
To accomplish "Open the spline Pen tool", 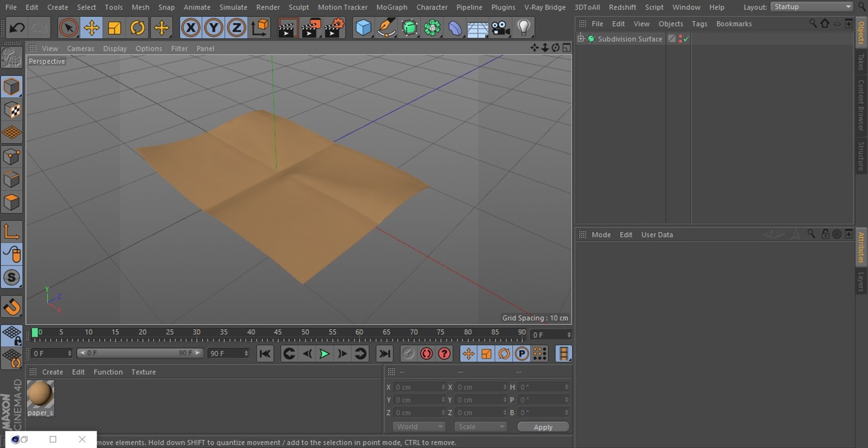I will coord(386,28).
